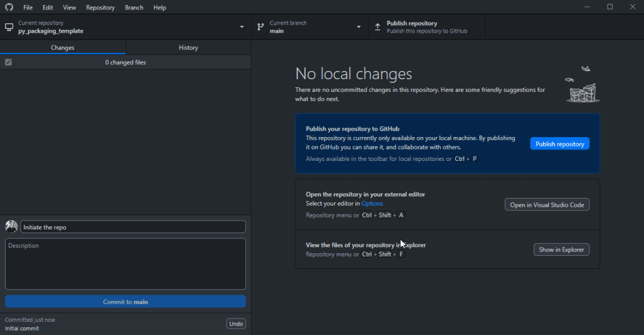Click the commit summary field 'Initiate the repo'

[x=133, y=228]
